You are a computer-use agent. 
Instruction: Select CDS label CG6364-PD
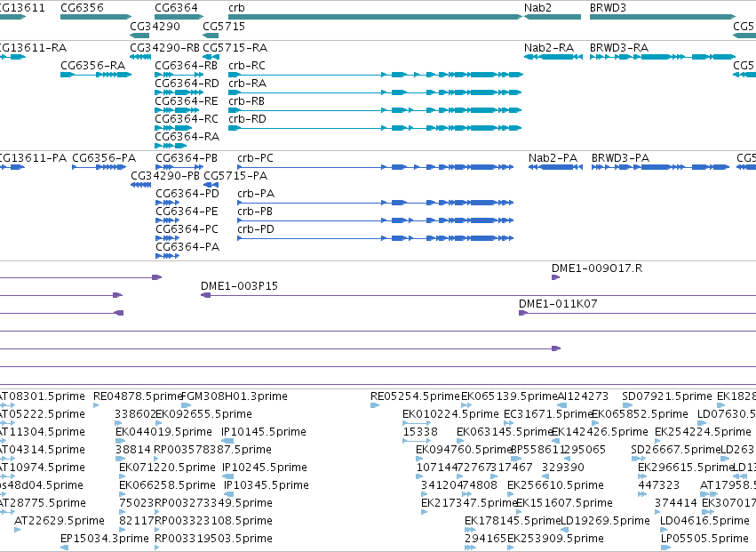click(x=187, y=194)
